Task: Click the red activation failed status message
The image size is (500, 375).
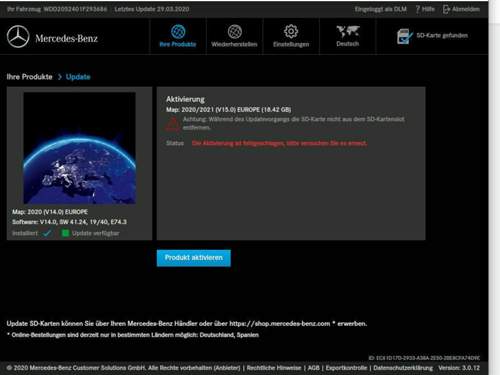Action: coord(280,143)
